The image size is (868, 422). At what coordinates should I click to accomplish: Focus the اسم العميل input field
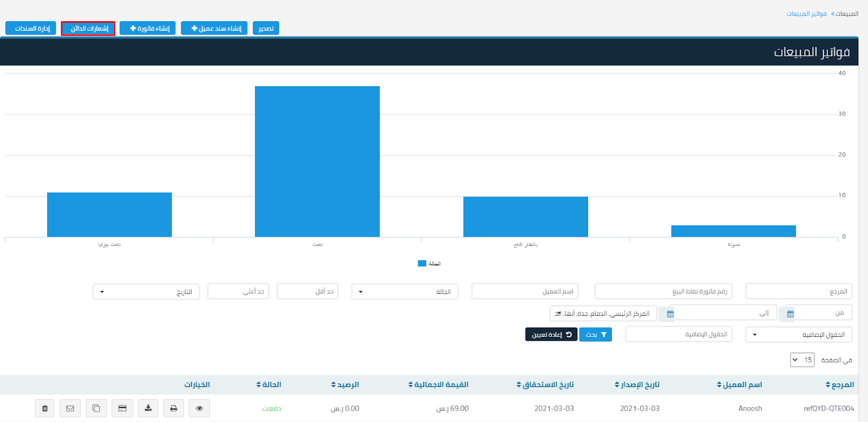[x=525, y=292]
